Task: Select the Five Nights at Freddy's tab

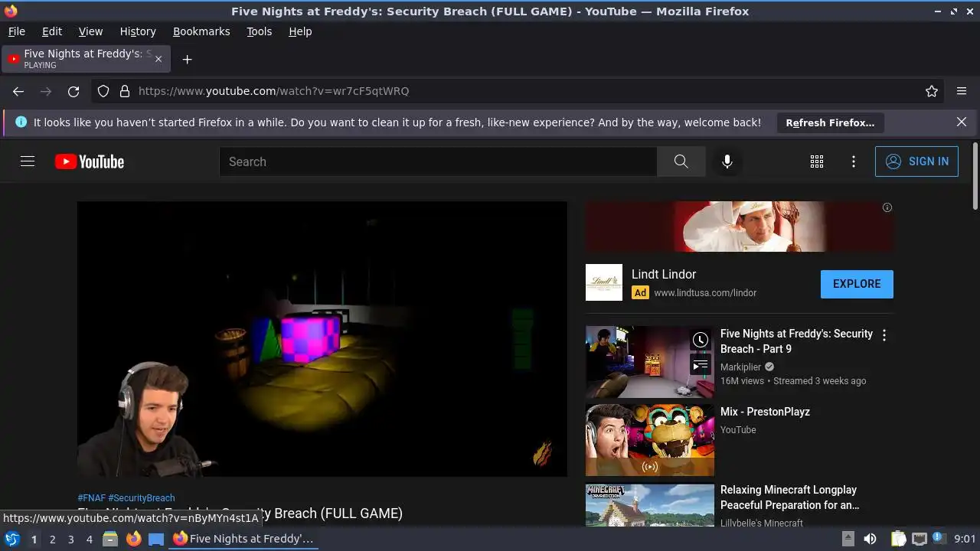Action: tap(86, 59)
